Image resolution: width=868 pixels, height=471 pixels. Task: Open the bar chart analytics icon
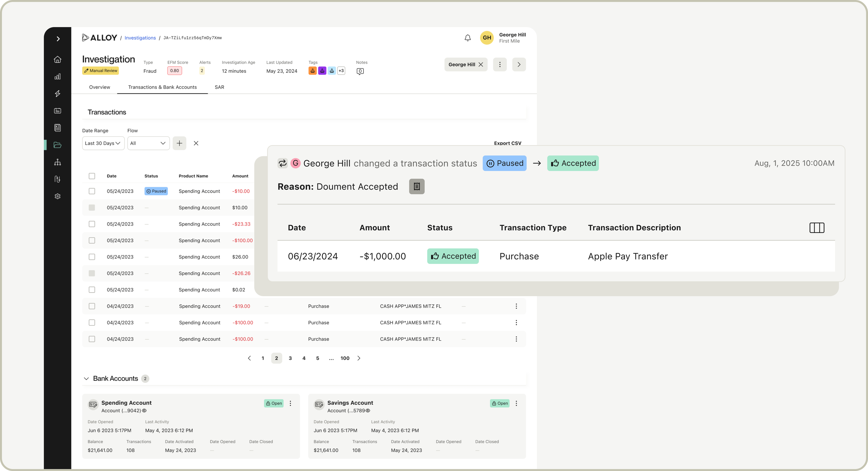[x=58, y=77]
